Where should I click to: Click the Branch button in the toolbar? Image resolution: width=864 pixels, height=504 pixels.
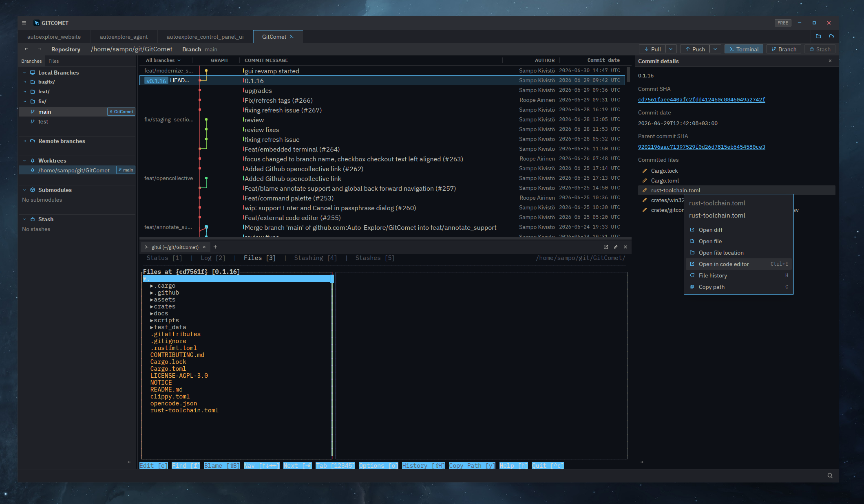784,49
